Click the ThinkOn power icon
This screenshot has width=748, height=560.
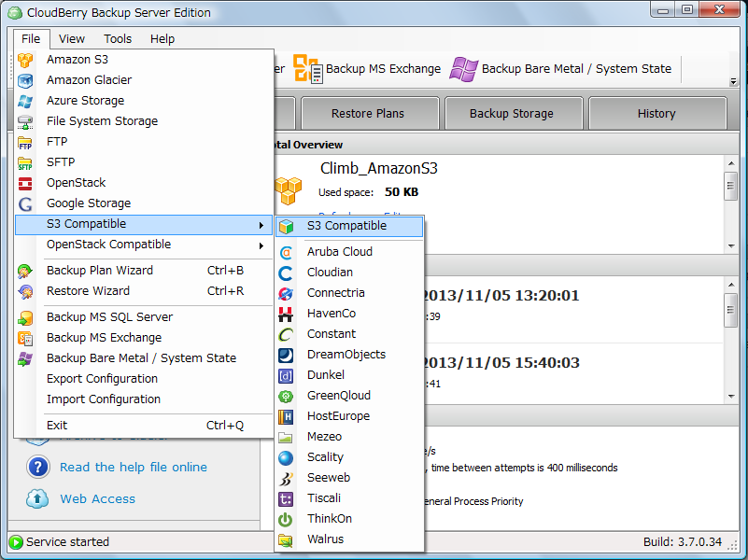(x=286, y=519)
